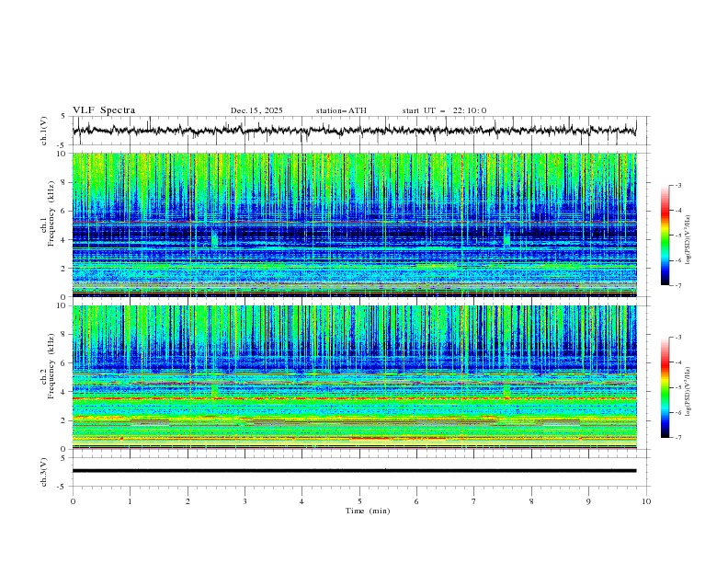Click the ch.2 Frequency (kHz) axis label
The height and width of the screenshot is (563, 728).
48,365
